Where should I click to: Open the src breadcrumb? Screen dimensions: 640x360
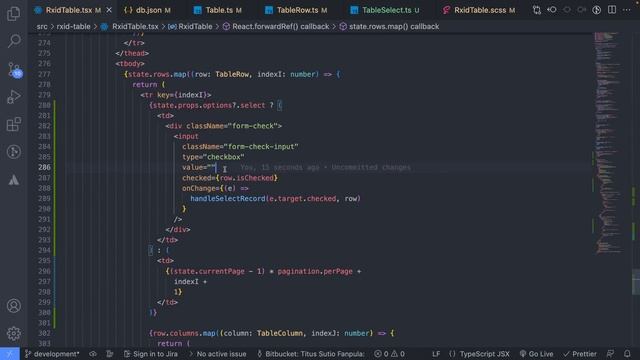42,27
